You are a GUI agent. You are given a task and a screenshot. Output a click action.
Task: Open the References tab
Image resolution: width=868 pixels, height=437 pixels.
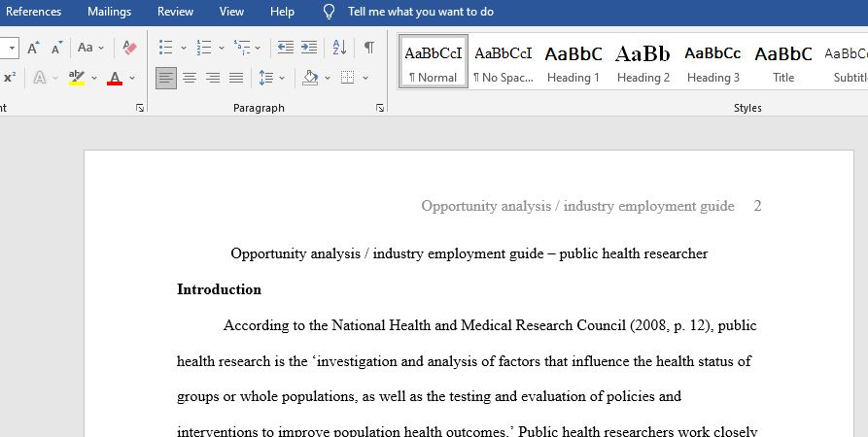(33, 12)
